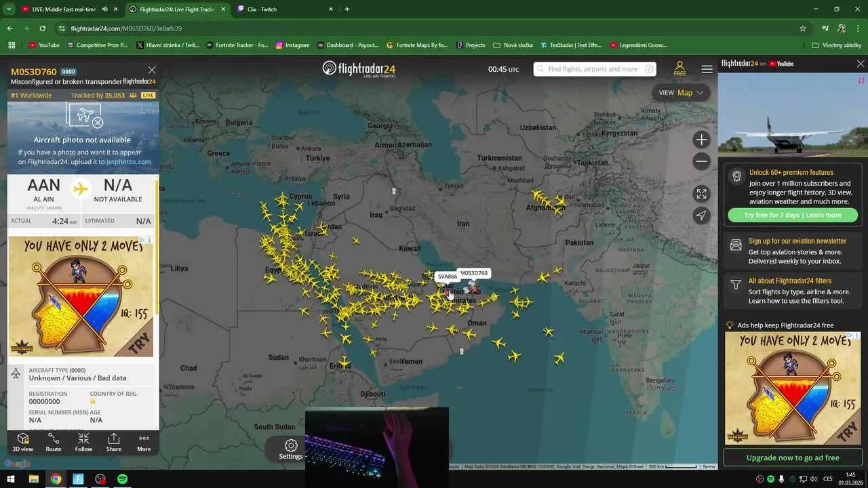Open the Fortnite Tracker bookmark
The height and width of the screenshot is (488, 868).
pyautogui.click(x=237, y=45)
